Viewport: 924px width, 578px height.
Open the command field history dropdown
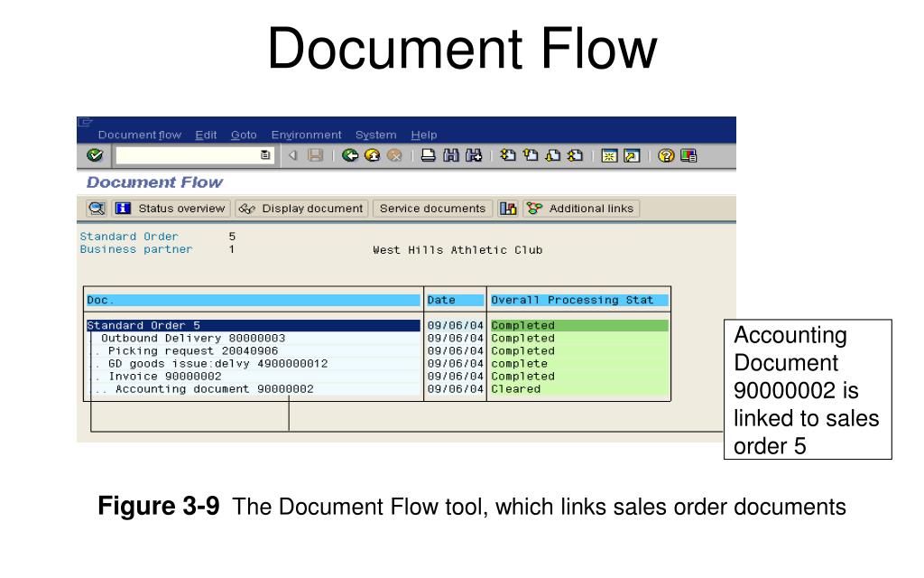(265, 155)
